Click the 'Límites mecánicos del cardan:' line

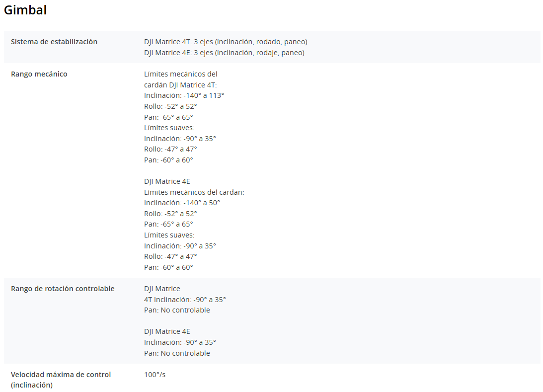pyautogui.click(x=194, y=192)
